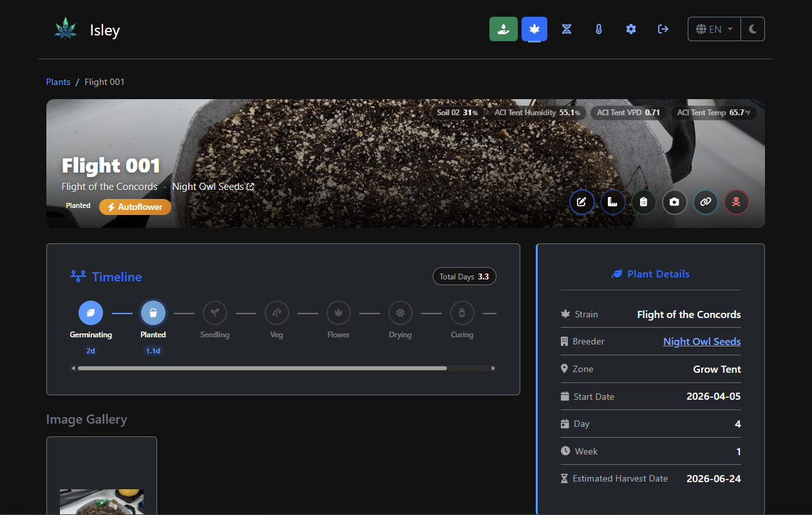This screenshot has height=515, width=812.
Task: Open the clipboard activity button
Action: 643,202
